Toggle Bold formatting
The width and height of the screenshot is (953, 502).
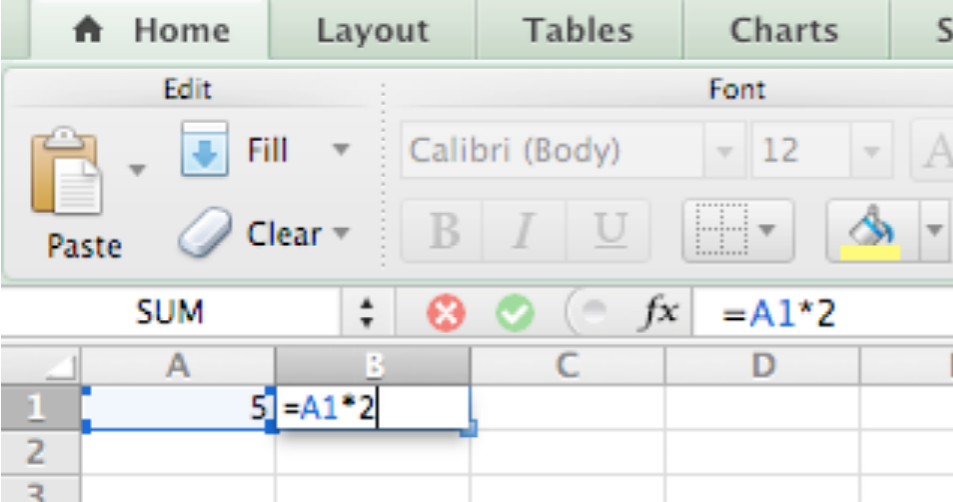[444, 232]
